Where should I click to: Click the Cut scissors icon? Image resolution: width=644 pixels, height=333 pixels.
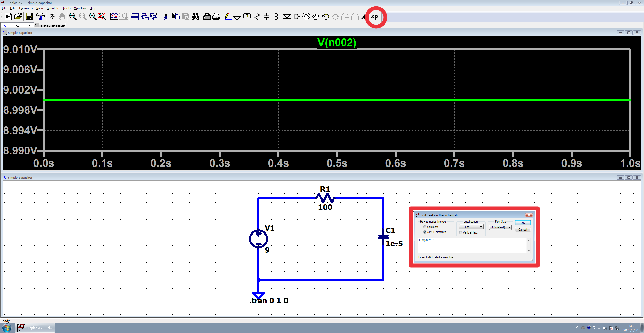pos(166,17)
